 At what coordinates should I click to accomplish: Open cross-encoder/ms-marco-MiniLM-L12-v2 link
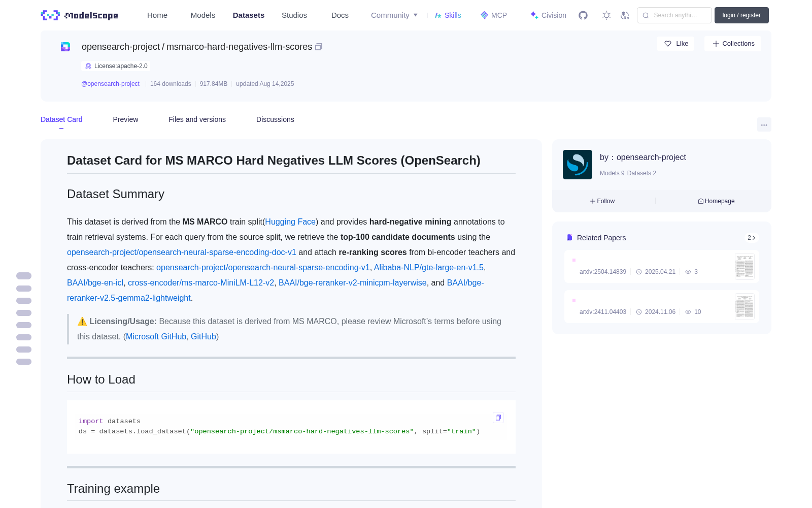pos(201,283)
